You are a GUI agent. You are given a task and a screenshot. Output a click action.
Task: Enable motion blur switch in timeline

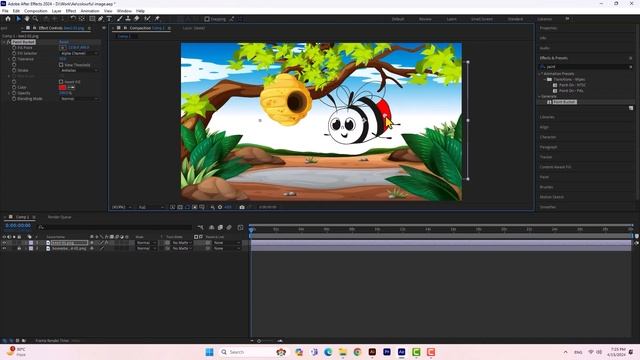click(x=229, y=227)
